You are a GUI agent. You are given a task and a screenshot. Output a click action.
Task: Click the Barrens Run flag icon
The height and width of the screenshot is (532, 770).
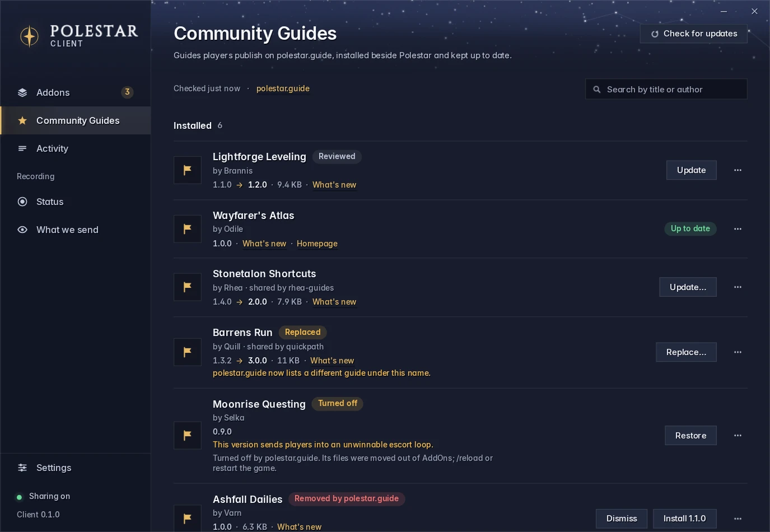188,352
